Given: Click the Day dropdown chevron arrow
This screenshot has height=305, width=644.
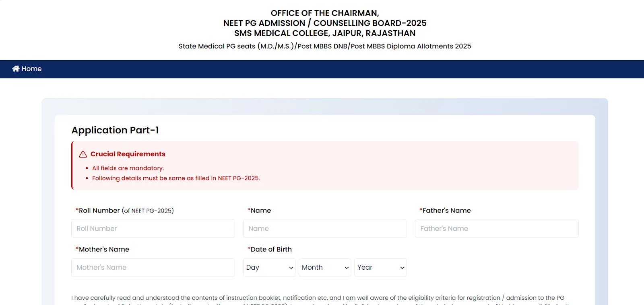Looking at the screenshot, I should (291, 267).
